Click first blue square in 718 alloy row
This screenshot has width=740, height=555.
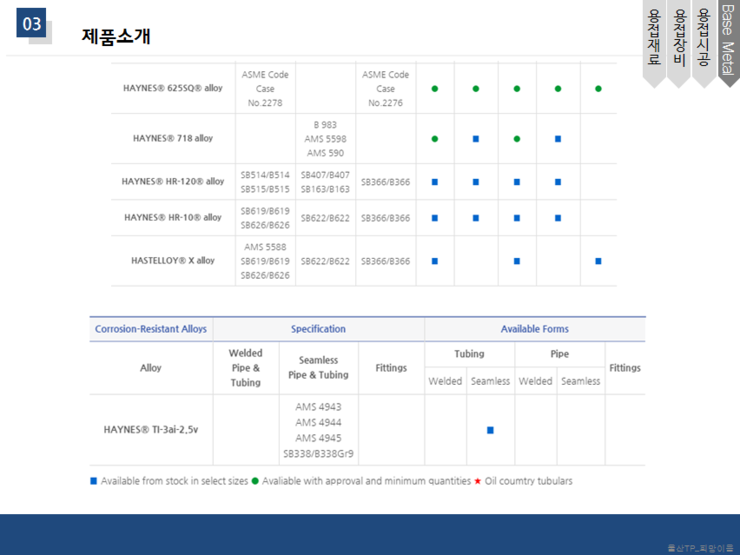pyautogui.click(x=476, y=139)
